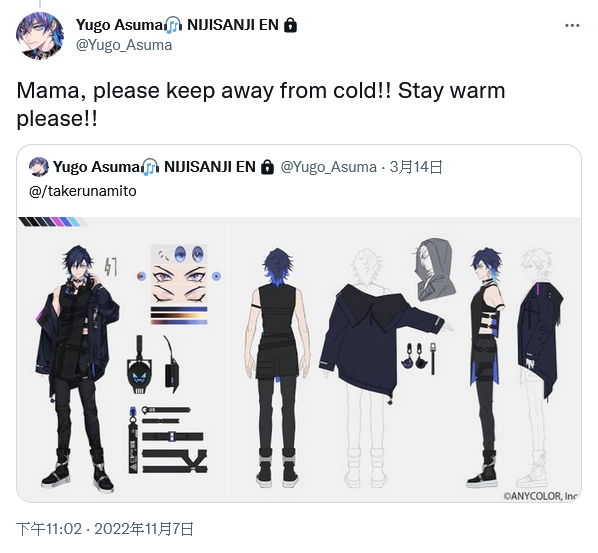The width and height of the screenshot is (598, 553).
Task: Click the color palette stripe on image
Action: click(50, 222)
